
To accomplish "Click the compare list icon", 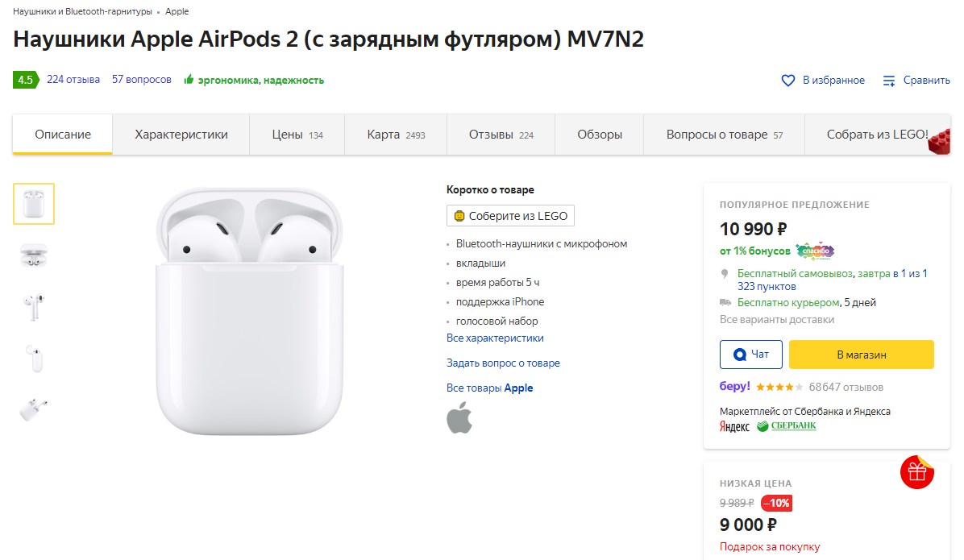I will pos(889,81).
